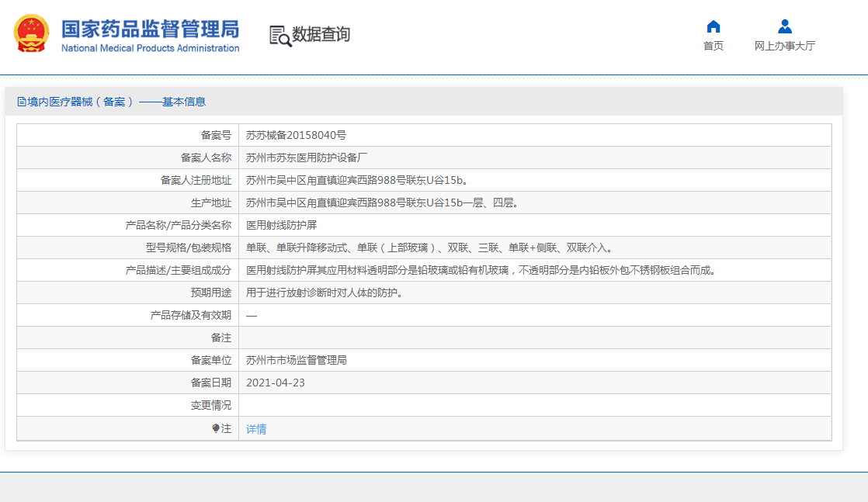The width and height of the screenshot is (868, 502).
Task: Click the lightbulb icon beside 注
Action: coord(216,428)
